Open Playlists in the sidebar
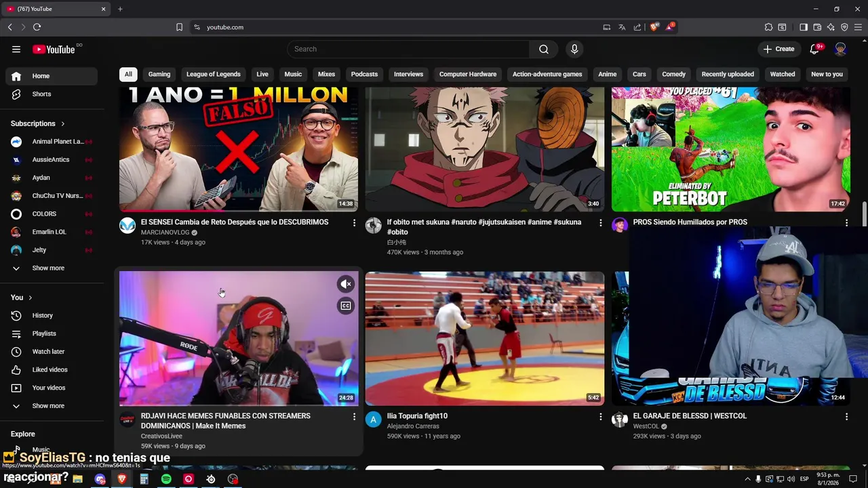This screenshot has width=868, height=488. coord(52,333)
